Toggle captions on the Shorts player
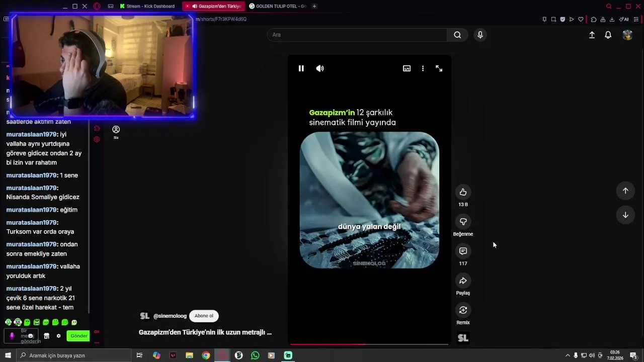Viewport: 644px width, 362px height. point(407,68)
